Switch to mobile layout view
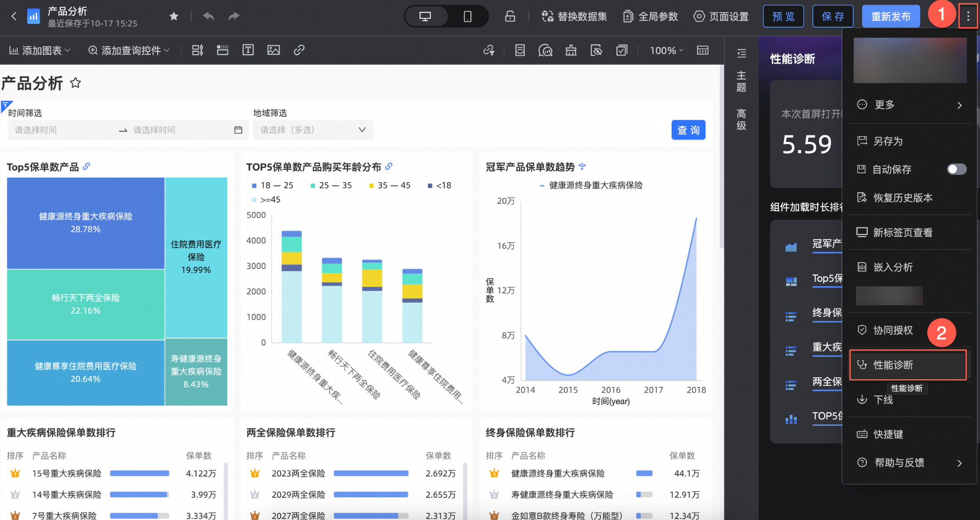The height and width of the screenshot is (520, 980). pos(468,17)
